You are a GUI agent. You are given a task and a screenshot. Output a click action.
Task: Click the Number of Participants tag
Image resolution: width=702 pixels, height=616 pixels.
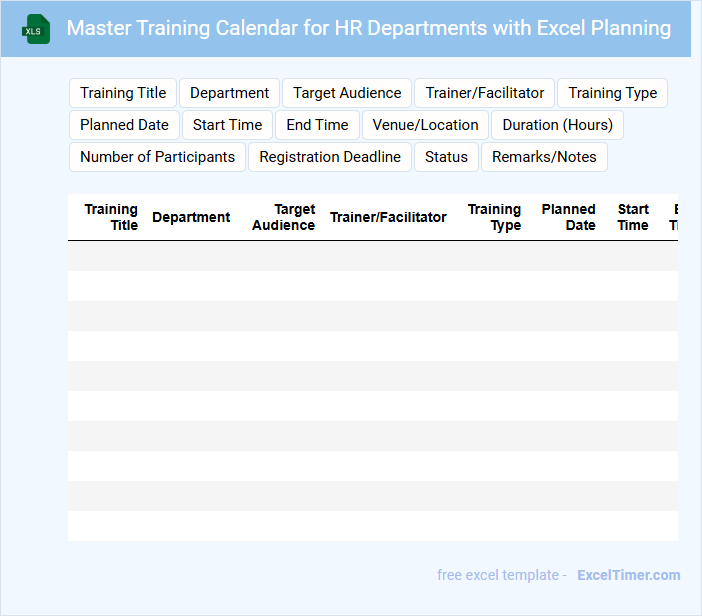click(157, 157)
